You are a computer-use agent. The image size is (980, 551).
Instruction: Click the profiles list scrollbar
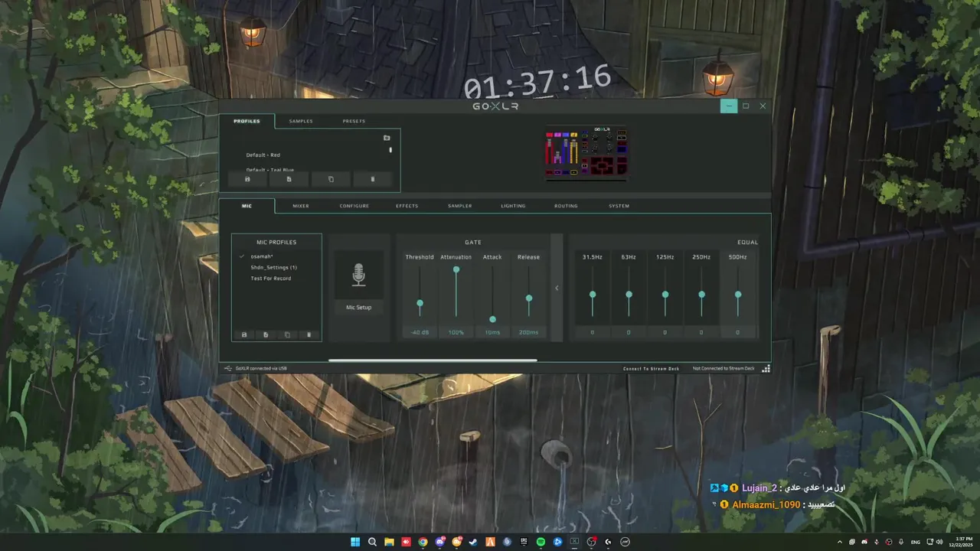pos(390,150)
